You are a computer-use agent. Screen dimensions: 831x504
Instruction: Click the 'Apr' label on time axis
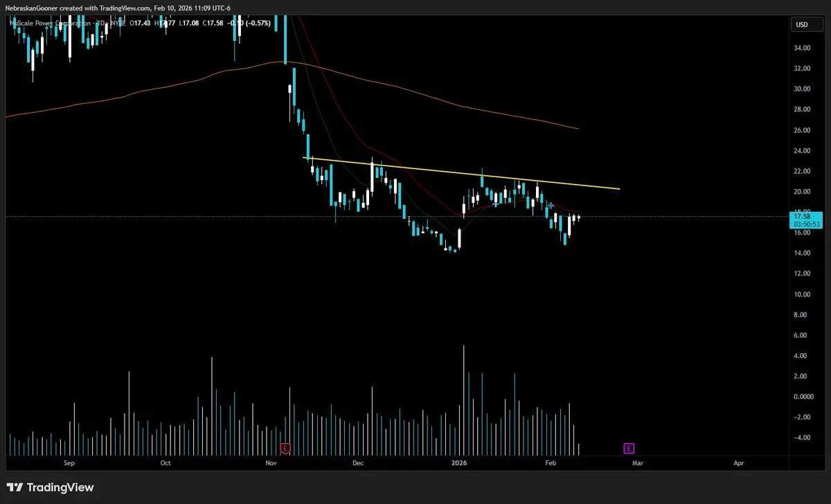tap(738, 462)
